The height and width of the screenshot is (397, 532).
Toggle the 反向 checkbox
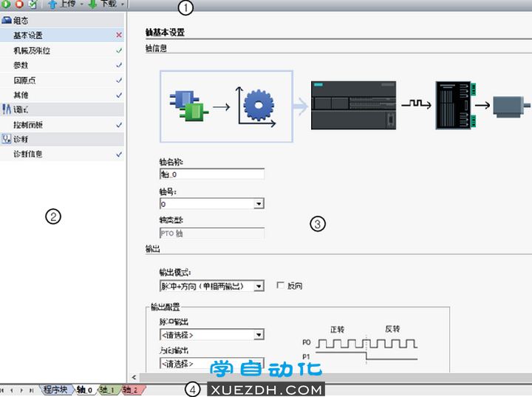click(x=281, y=285)
